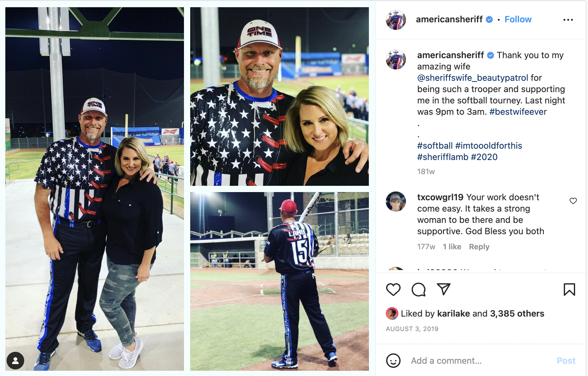View the karilake profile from likes
This screenshot has height=376, width=588.
click(453, 313)
